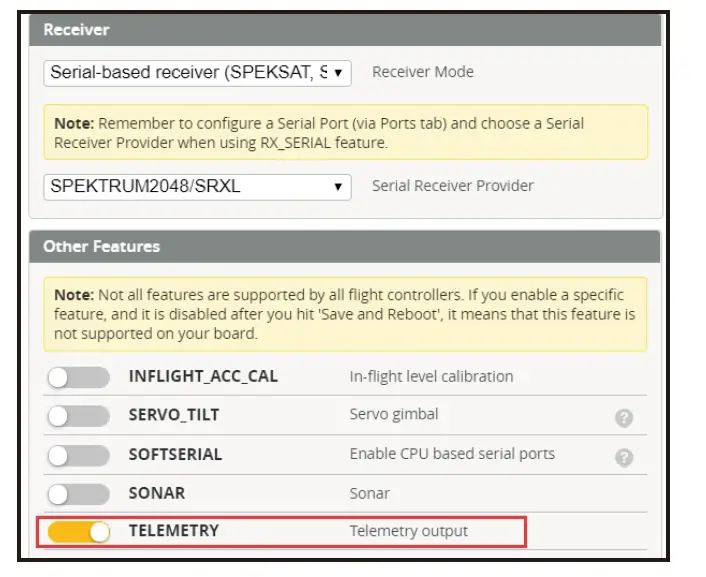Open the Receiver Mode dropdown
Viewport: 706px width, 577px height.
(x=197, y=72)
